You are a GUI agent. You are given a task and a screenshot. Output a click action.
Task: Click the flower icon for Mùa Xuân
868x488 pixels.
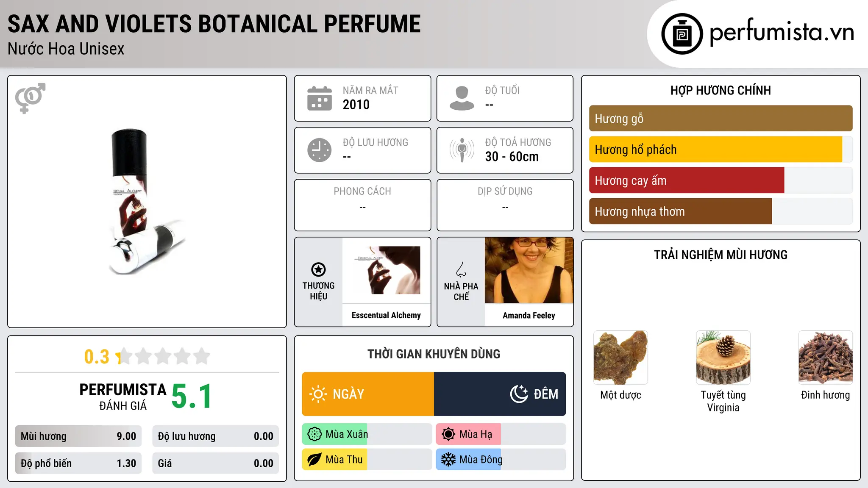[x=314, y=434]
